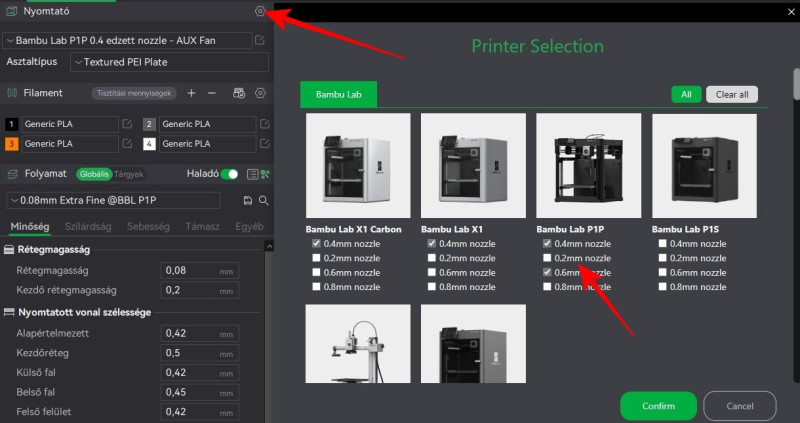
Task: Select all printers with All button
Action: tap(686, 94)
